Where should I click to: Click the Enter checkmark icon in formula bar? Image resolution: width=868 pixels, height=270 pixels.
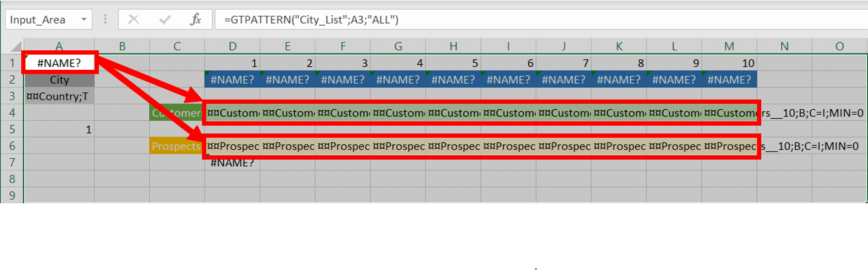[164, 19]
